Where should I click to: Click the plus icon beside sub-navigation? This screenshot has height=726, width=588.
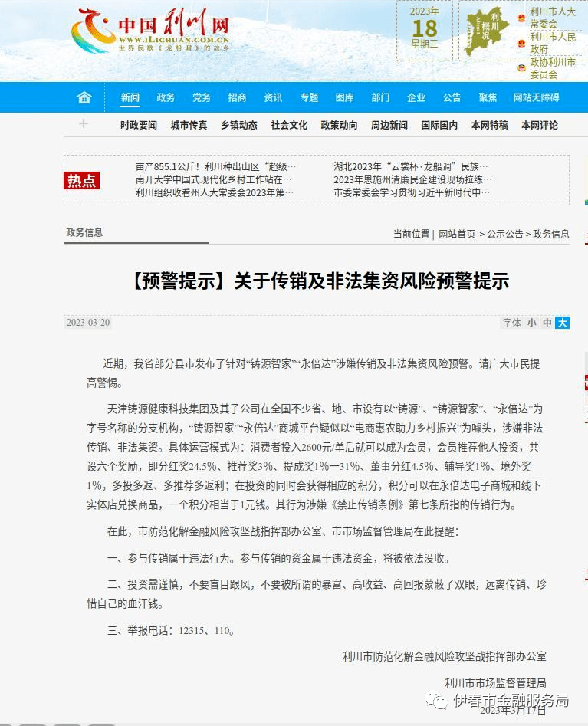[84, 123]
